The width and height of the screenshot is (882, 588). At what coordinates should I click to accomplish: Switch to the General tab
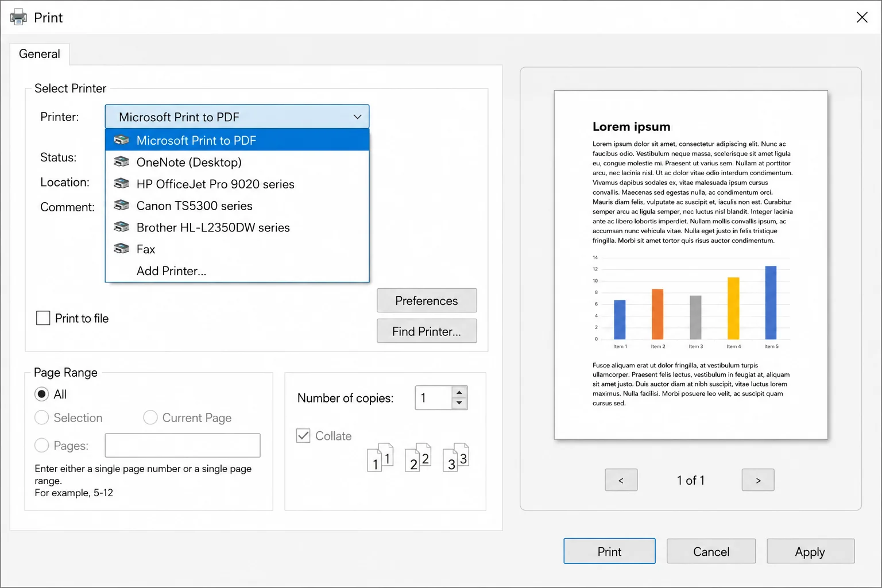click(x=40, y=54)
